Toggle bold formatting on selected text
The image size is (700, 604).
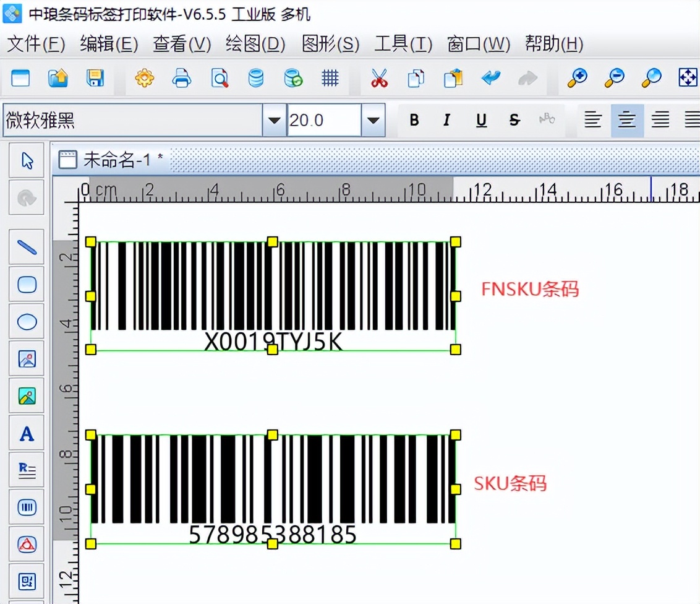pyautogui.click(x=414, y=120)
